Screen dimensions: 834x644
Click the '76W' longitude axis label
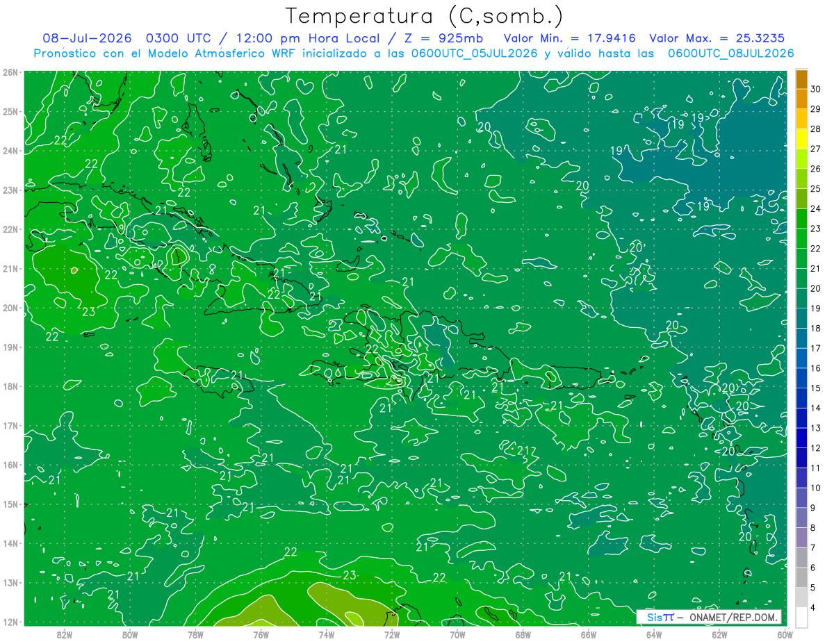pos(261,634)
